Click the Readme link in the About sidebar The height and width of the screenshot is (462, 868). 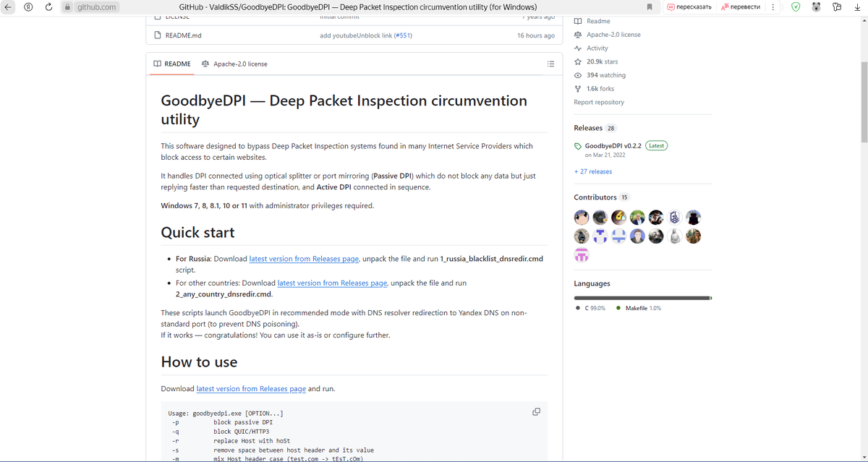click(598, 21)
